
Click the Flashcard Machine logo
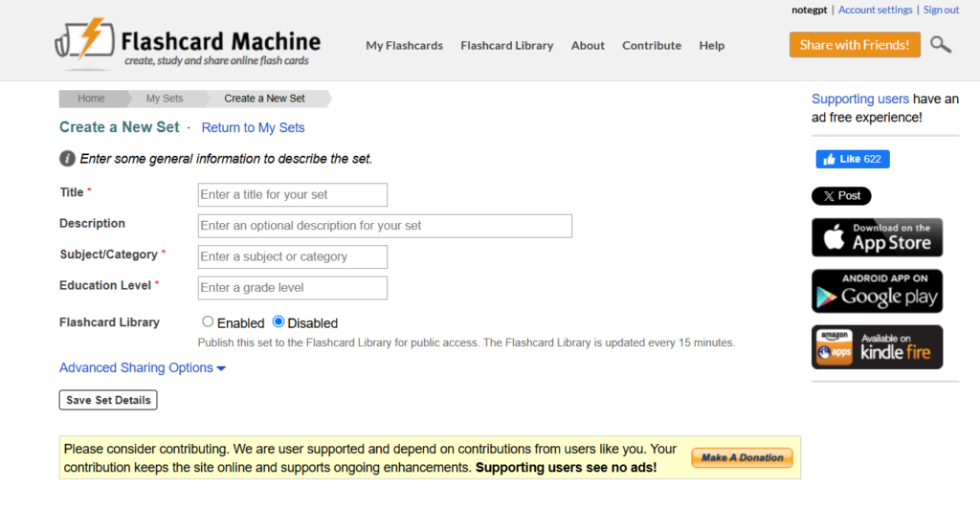[x=188, y=44]
